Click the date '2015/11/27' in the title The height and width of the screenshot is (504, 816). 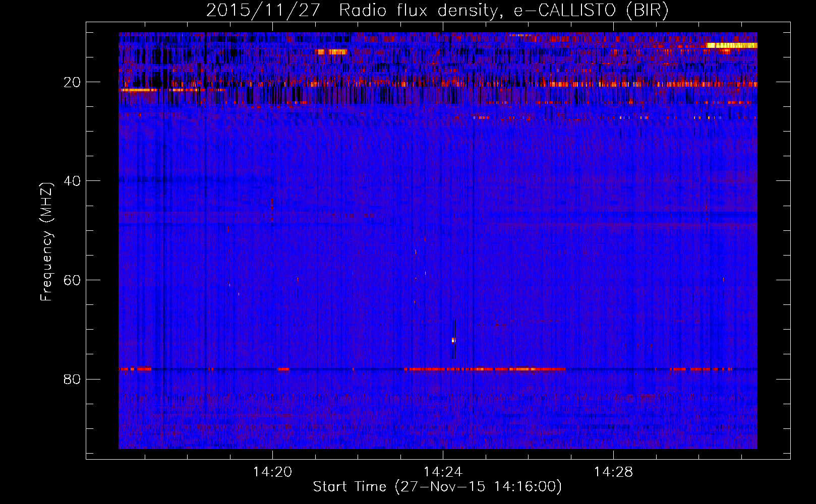[263, 11]
